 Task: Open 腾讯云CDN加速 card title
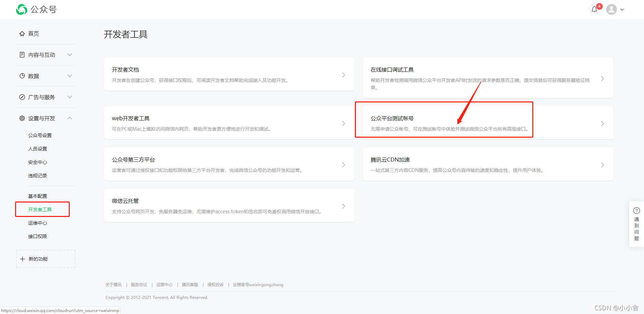pyautogui.click(x=390, y=160)
